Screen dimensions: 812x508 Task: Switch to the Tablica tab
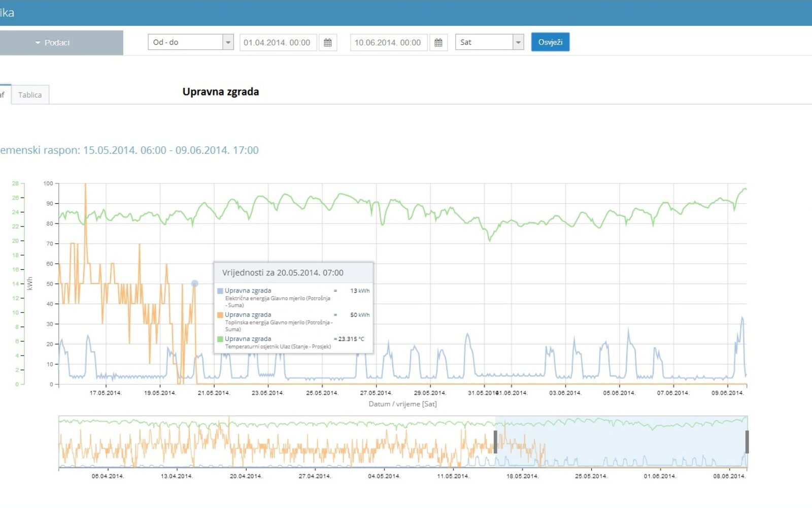30,95
